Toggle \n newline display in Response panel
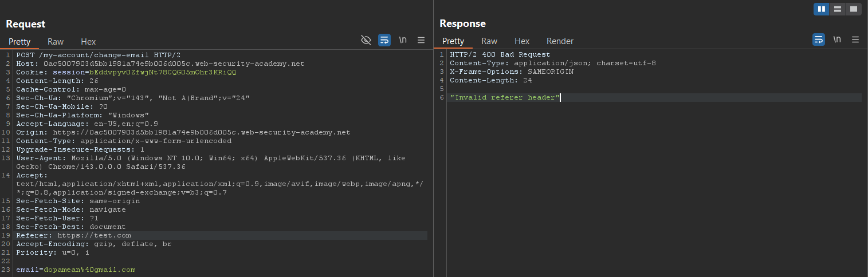Viewport: 868px width, 277px height. point(837,39)
